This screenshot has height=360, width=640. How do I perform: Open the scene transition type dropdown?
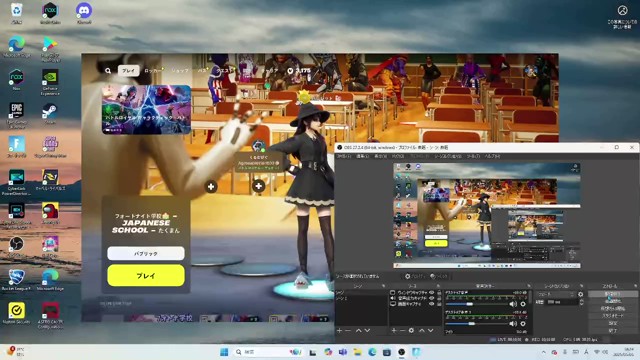click(x=555, y=294)
